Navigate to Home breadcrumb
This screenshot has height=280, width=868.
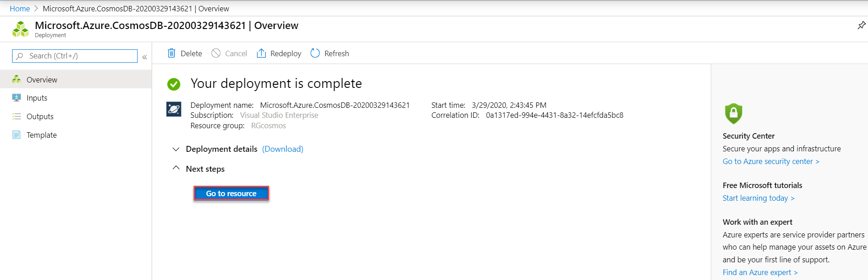point(20,9)
